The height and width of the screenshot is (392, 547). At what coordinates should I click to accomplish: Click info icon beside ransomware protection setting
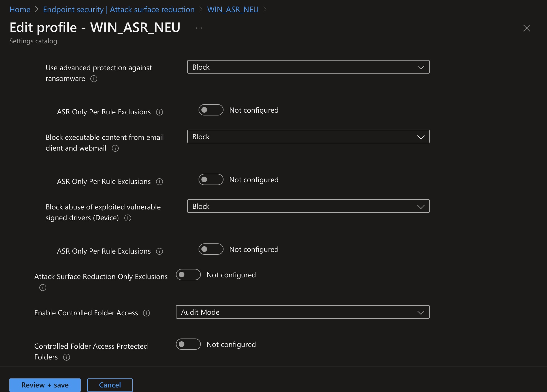tap(94, 79)
